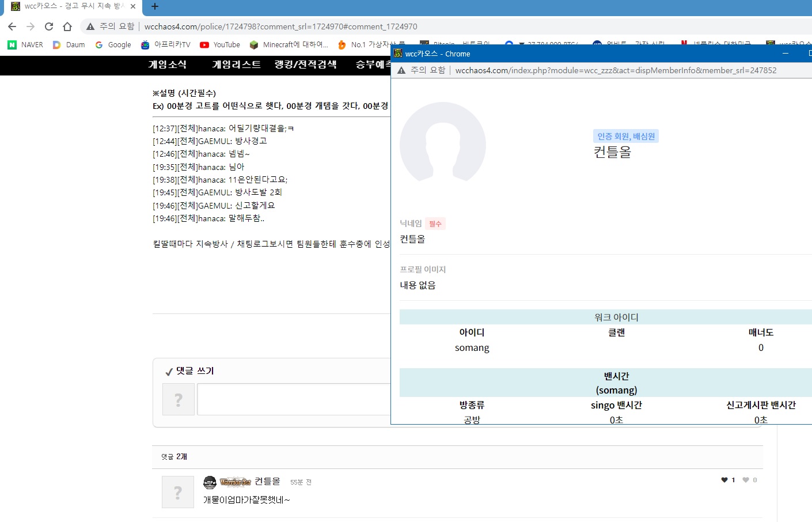Minimize the wcc카오스 popup window
The image size is (812, 522).
[785, 53]
